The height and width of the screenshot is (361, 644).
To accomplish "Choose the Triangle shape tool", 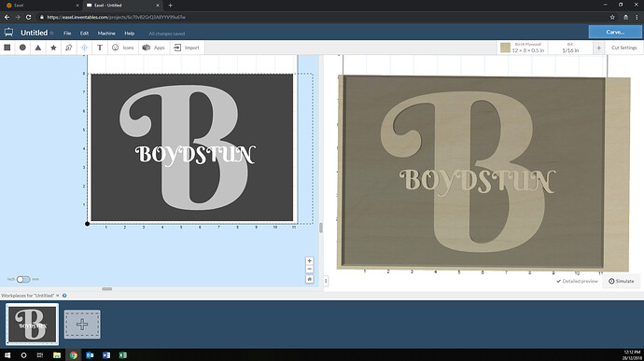I will (x=37, y=48).
